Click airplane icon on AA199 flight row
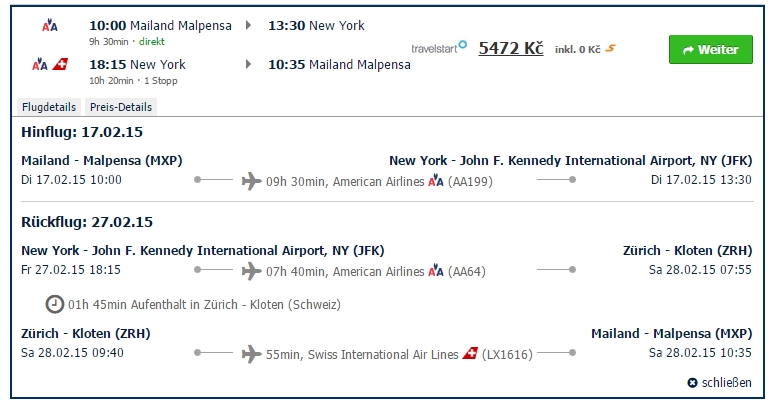775x407 pixels. coord(252,181)
